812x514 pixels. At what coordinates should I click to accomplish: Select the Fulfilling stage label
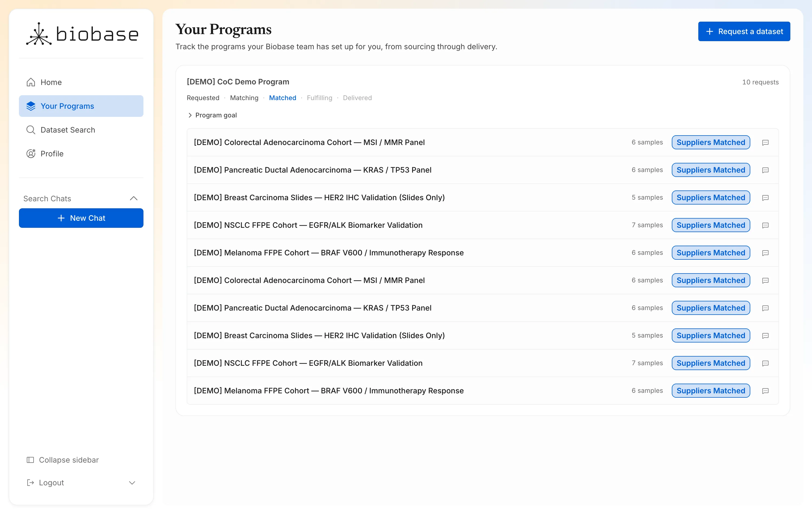(x=319, y=98)
